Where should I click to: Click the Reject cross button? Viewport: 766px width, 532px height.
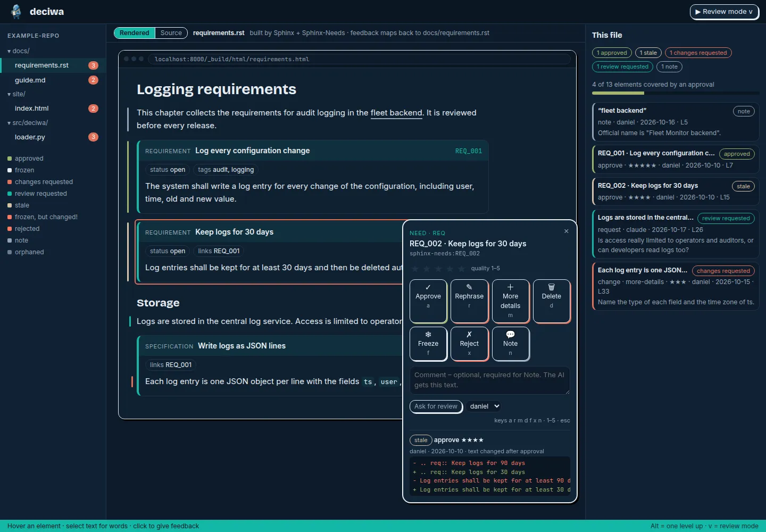point(469,344)
